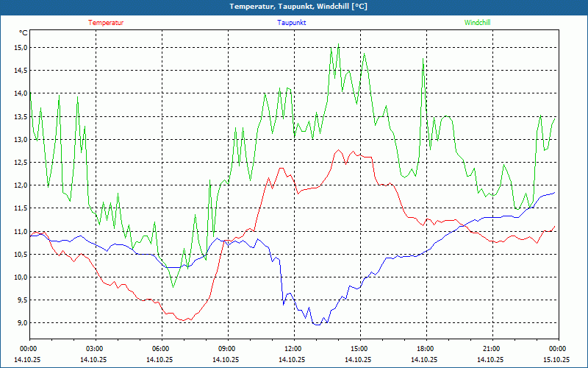This screenshot has width=588, height=368.
Task: Select the green Windchill legend label
Action: (x=477, y=23)
